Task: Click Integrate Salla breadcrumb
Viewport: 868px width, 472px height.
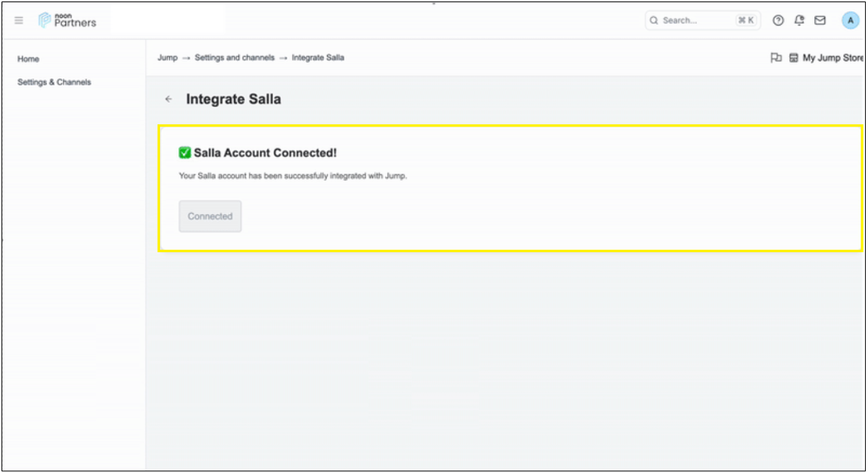Action: (318, 58)
